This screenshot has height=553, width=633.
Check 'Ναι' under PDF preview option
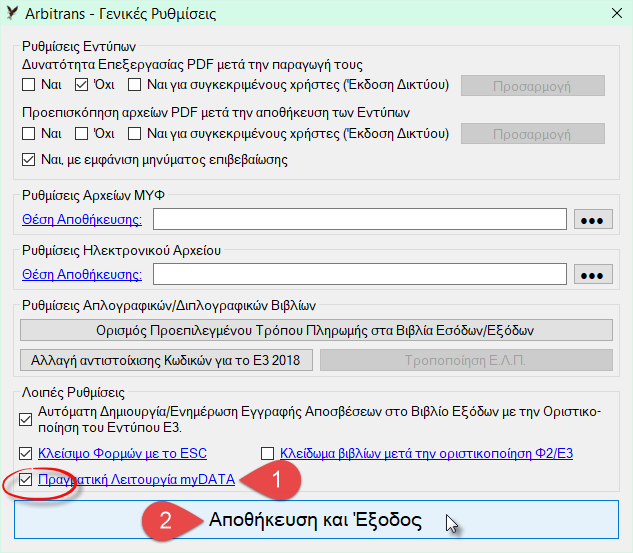point(28,133)
